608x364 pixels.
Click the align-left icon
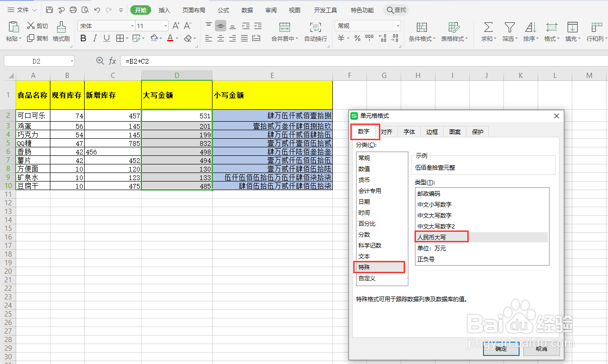click(209, 38)
